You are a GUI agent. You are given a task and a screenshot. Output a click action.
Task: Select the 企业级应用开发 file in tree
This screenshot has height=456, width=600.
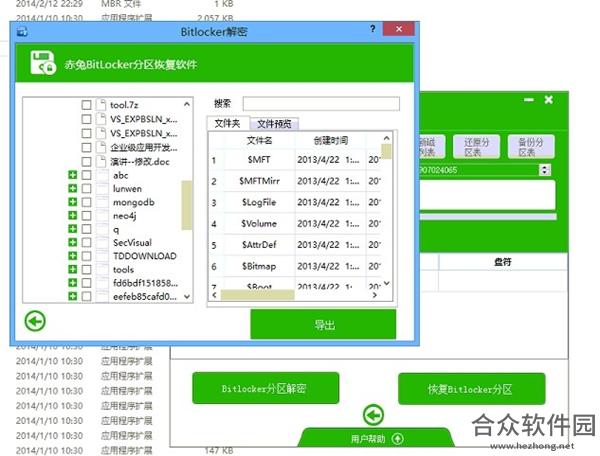coord(144,147)
